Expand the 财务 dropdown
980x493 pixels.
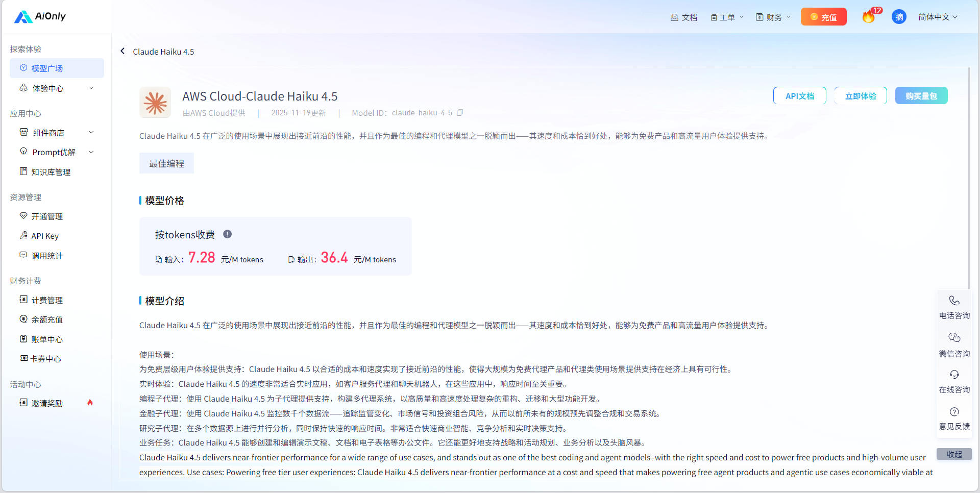[x=773, y=17]
